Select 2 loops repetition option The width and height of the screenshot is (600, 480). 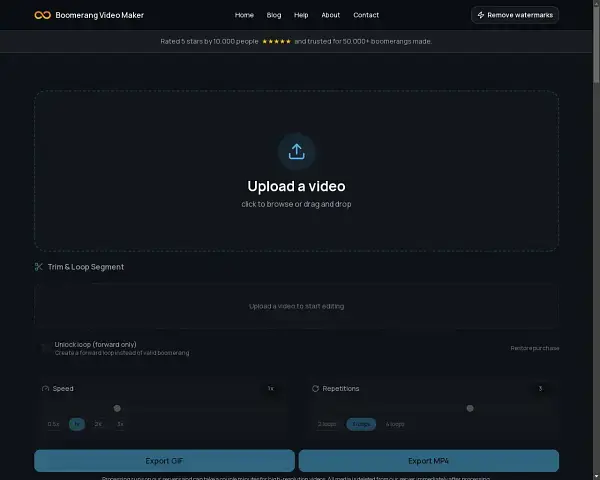point(327,424)
